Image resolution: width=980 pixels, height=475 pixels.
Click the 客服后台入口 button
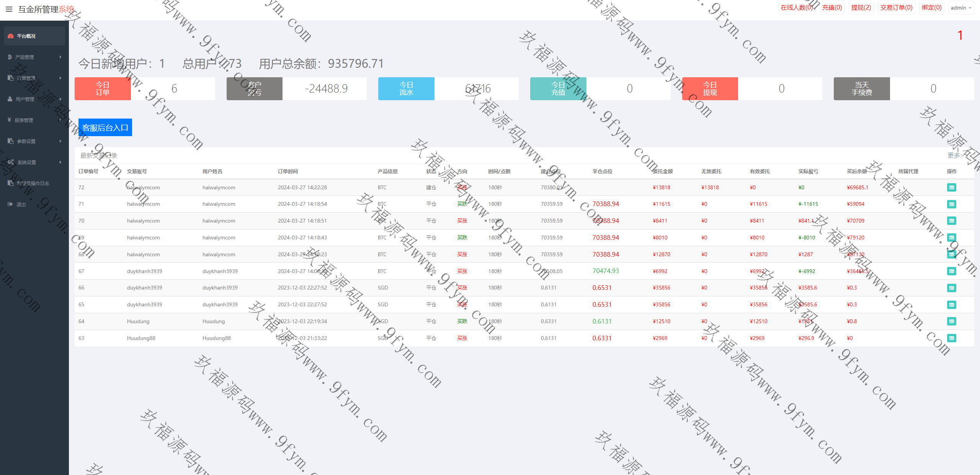click(105, 127)
